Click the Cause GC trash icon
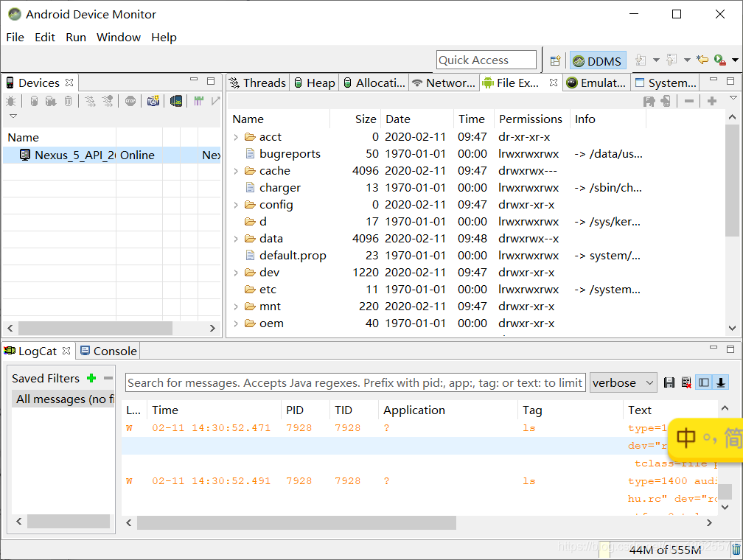Screen dimensions: 743x560 pyautogui.click(x=69, y=101)
